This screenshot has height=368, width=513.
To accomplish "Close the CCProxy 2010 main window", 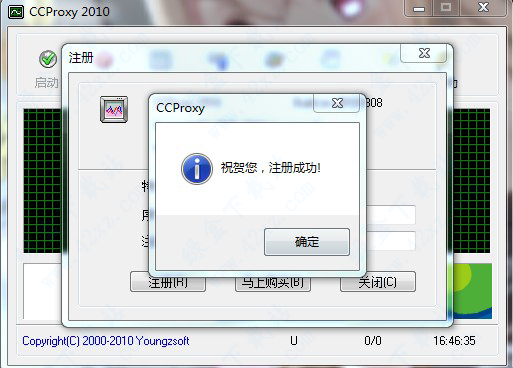I will click(x=483, y=8).
